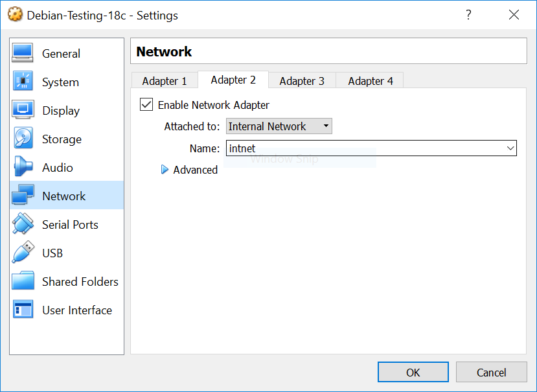Click the intnet name text field

[363, 148]
